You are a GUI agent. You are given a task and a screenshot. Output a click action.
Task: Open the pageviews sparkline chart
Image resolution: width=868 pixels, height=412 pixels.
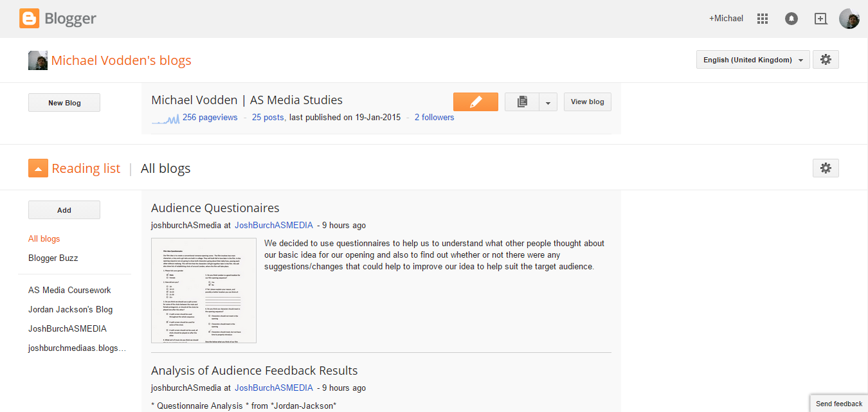165,119
